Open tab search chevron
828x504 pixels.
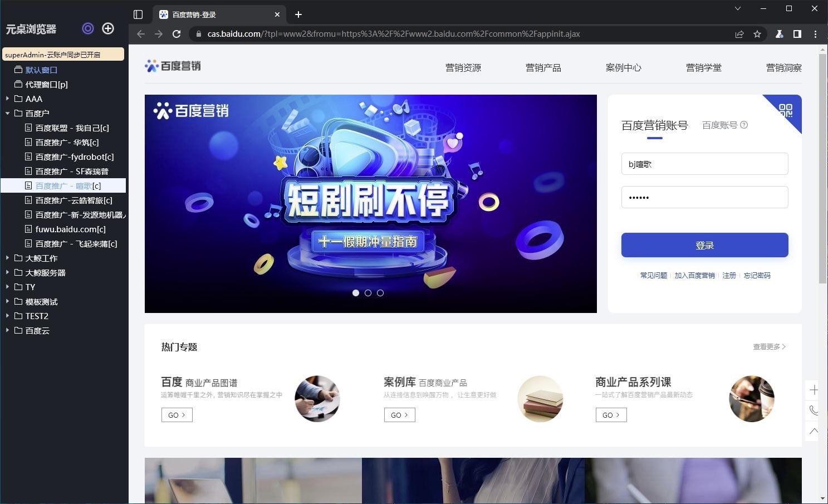coord(738,8)
